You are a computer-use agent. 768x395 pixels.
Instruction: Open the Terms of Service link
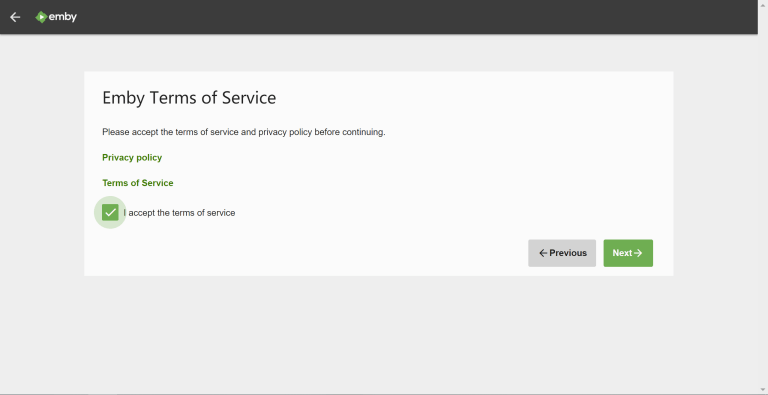pyautogui.click(x=138, y=183)
